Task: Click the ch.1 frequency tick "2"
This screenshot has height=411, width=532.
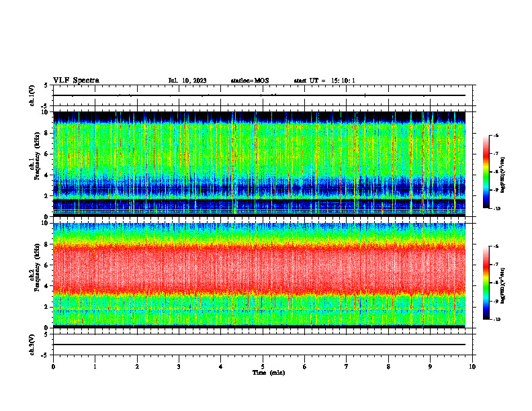Action: (x=46, y=196)
